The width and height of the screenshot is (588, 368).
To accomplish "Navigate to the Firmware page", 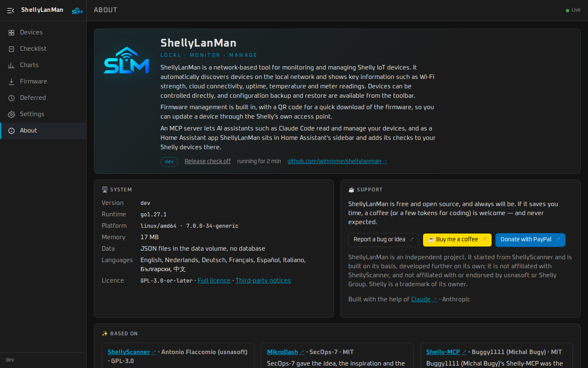I will point(43,81).
